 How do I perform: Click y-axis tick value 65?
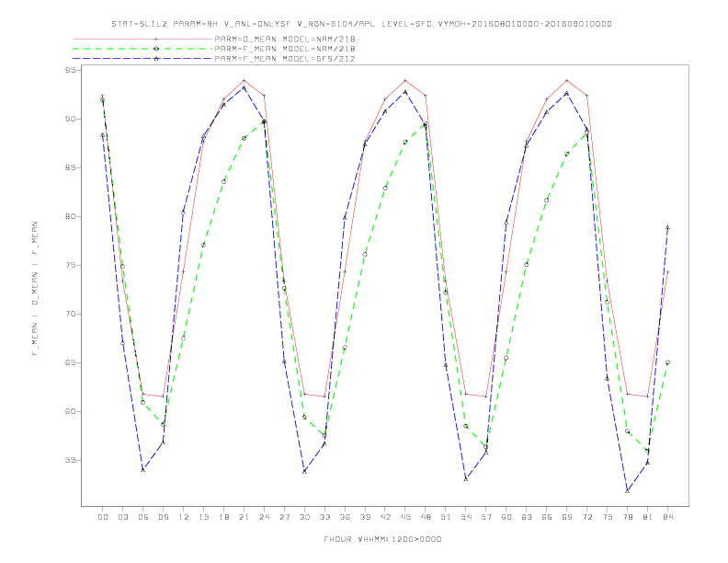70,362
